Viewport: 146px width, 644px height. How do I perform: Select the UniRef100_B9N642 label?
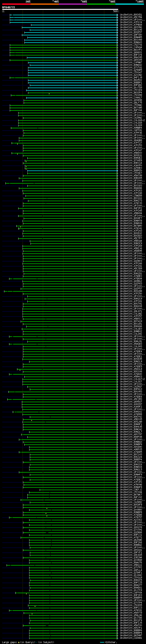[x=131, y=65]
